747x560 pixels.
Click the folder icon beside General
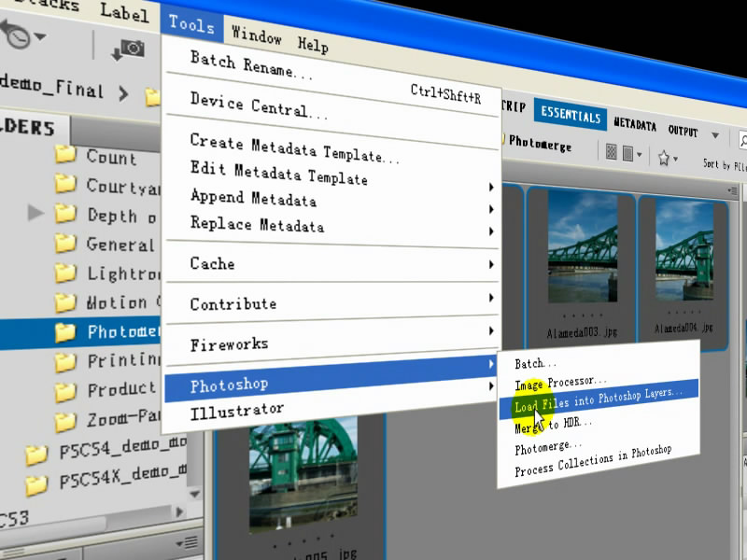pos(65,243)
